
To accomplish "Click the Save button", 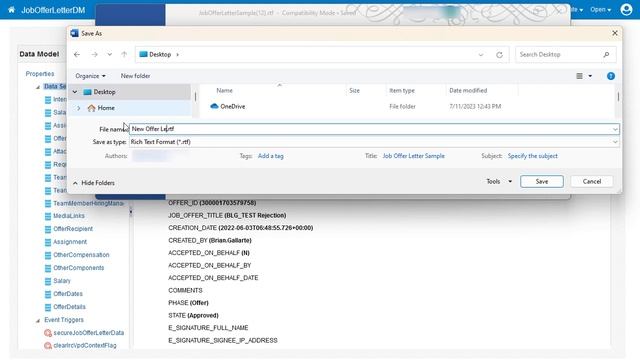I will 542,181.
